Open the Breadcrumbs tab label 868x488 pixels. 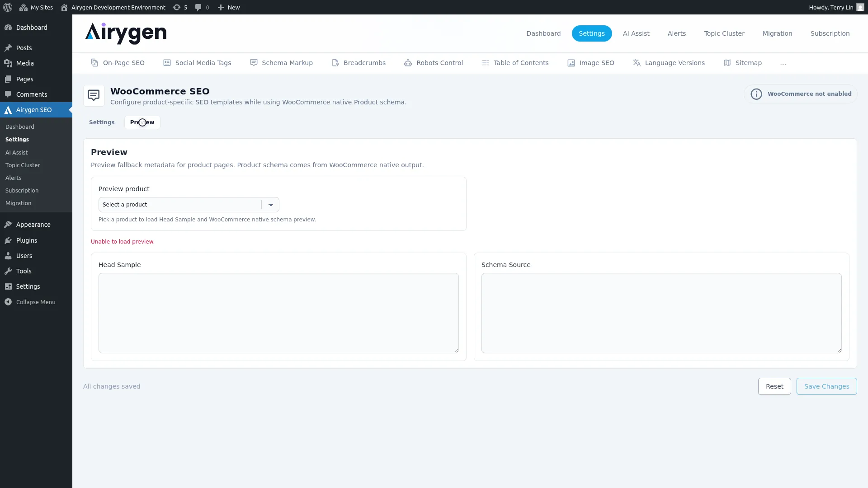coord(364,63)
